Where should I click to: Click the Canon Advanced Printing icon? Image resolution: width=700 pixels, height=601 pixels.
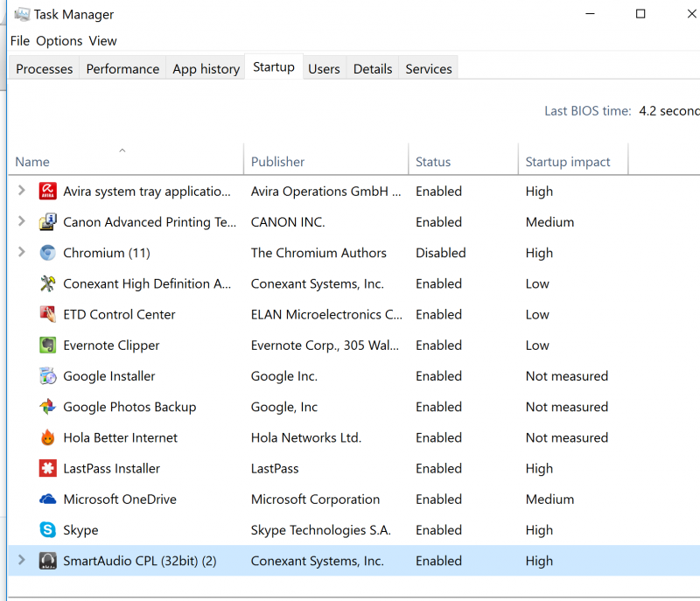click(48, 221)
